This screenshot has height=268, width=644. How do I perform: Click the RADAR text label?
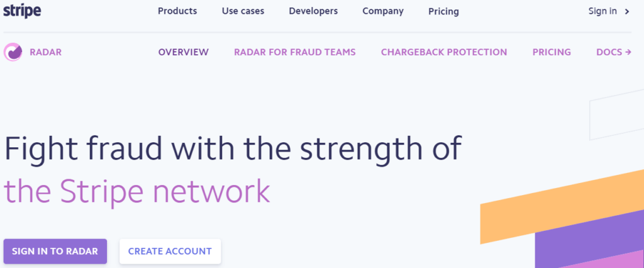click(45, 52)
